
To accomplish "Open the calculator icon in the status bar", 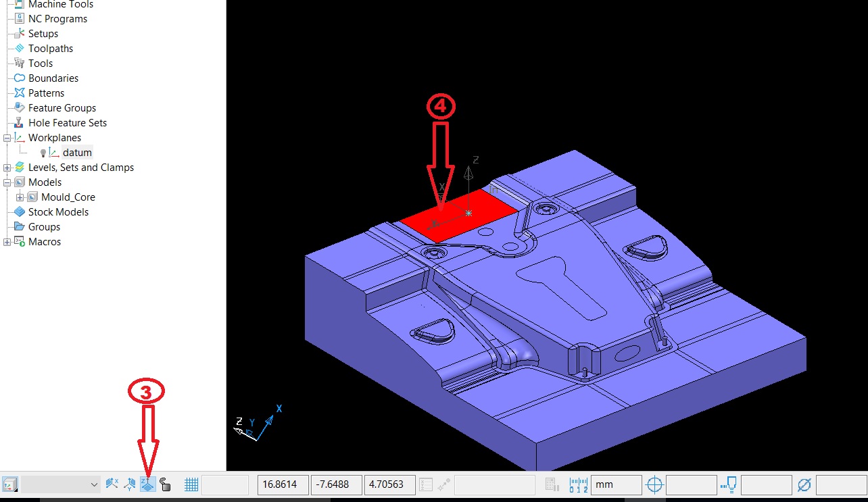I will coord(551,484).
